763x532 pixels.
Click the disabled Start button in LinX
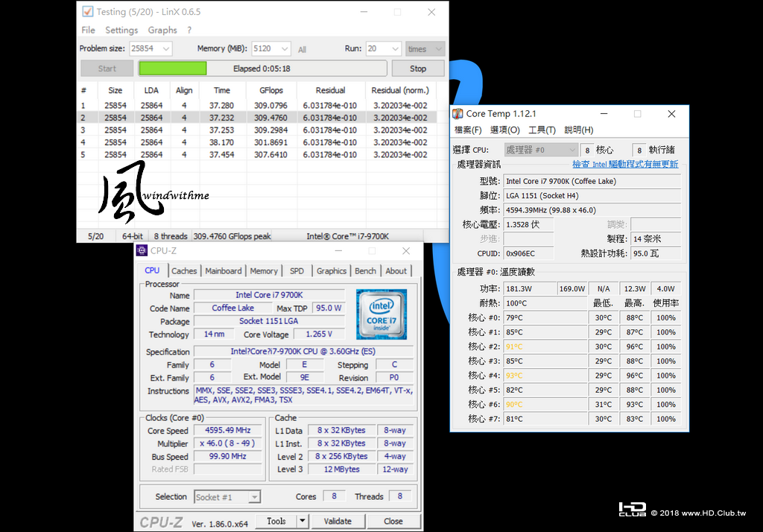107,69
